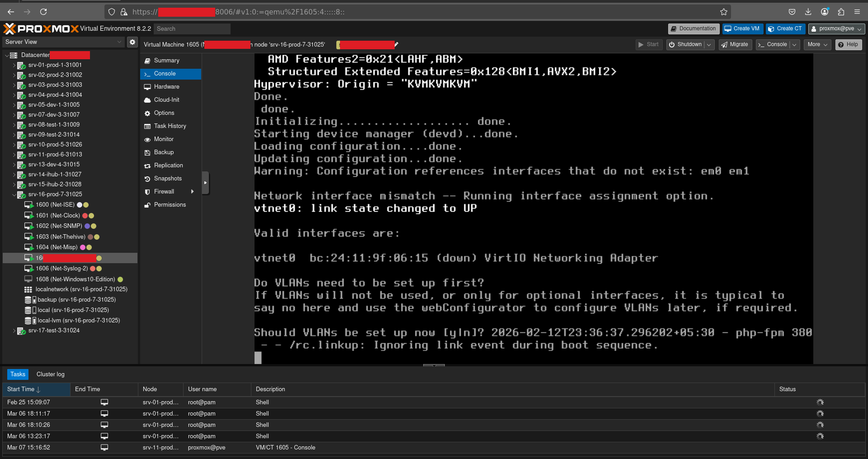The width and height of the screenshot is (868, 459).
Task: Click the magenta tag dot on 1604 (Net-Misp)
Action: coord(83,247)
